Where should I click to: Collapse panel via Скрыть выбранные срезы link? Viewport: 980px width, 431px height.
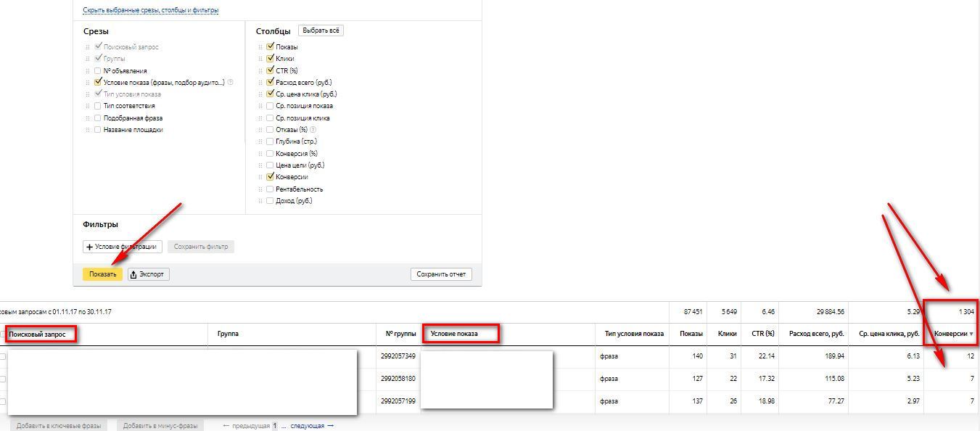pos(151,10)
